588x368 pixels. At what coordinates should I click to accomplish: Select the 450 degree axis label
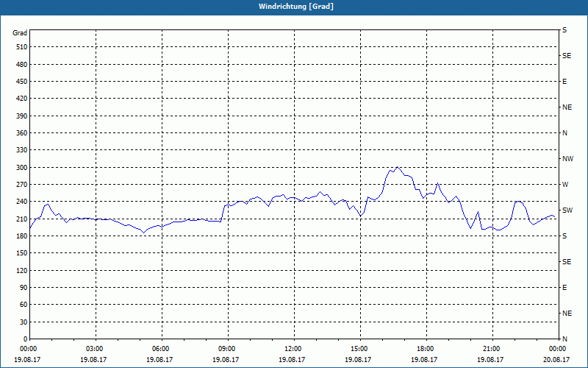pos(21,82)
